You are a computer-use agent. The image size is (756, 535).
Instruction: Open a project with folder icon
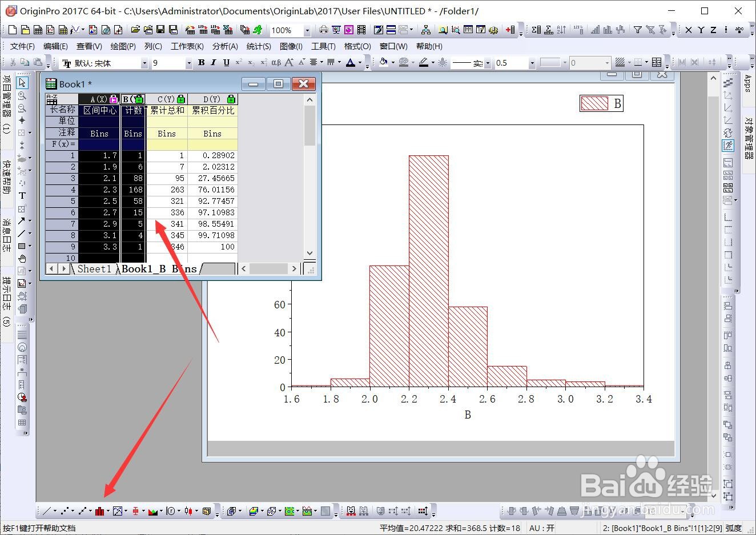tap(135, 30)
